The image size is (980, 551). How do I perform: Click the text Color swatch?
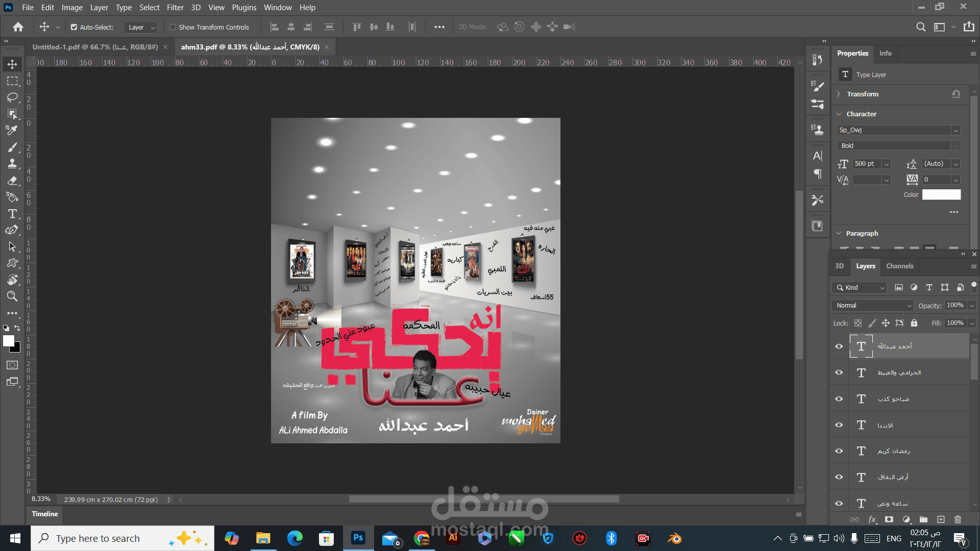coord(941,194)
